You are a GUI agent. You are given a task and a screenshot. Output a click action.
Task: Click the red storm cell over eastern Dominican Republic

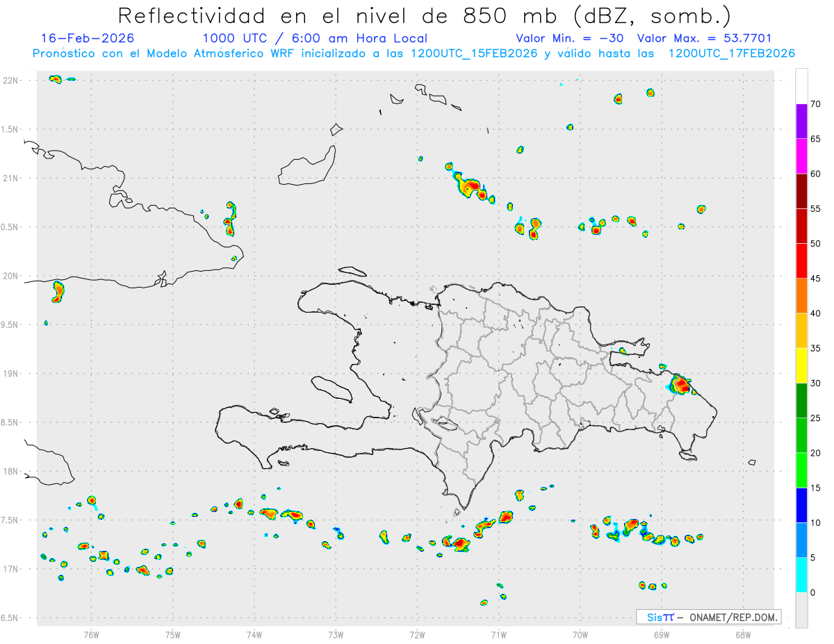(x=682, y=383)
